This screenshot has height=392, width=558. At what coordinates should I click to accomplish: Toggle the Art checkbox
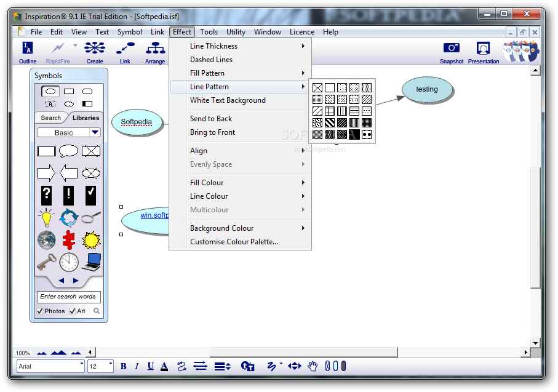[x=72, y=311]
